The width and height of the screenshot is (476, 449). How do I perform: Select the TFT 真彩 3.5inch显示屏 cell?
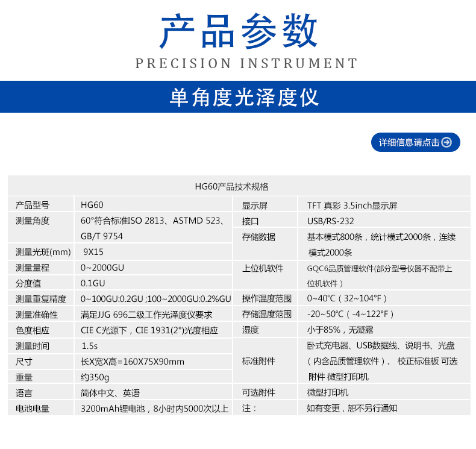352,205
